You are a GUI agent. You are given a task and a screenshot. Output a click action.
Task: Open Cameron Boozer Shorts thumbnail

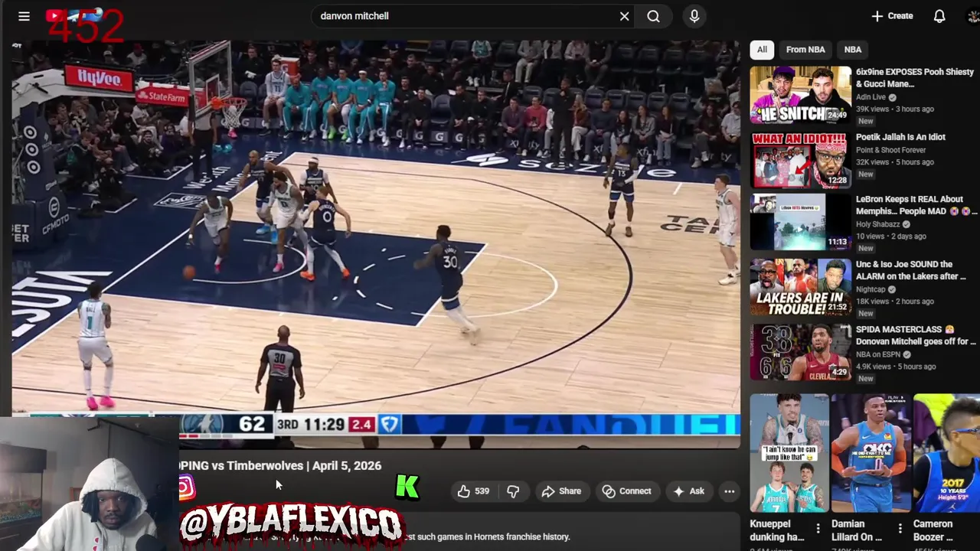(x=947, y=453)
